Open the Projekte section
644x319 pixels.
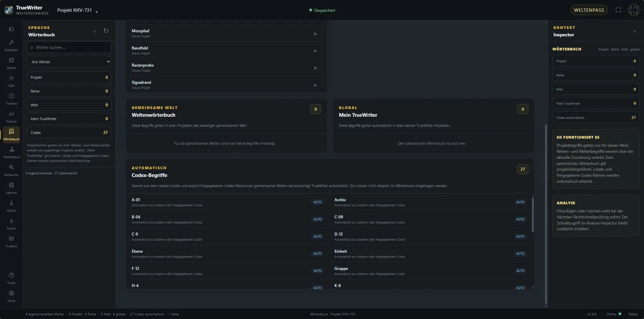point(11,241)
